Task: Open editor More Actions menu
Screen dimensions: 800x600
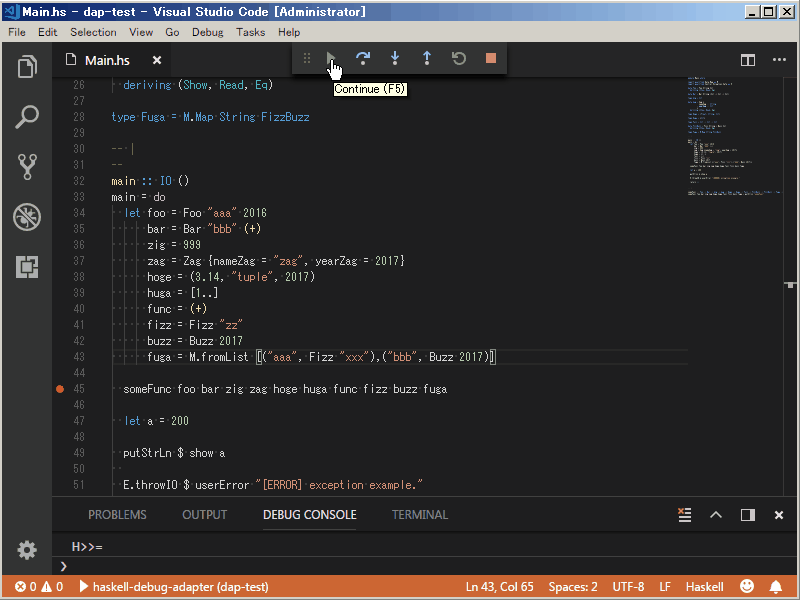Action: pyautogui.click(x=779, y=60)
